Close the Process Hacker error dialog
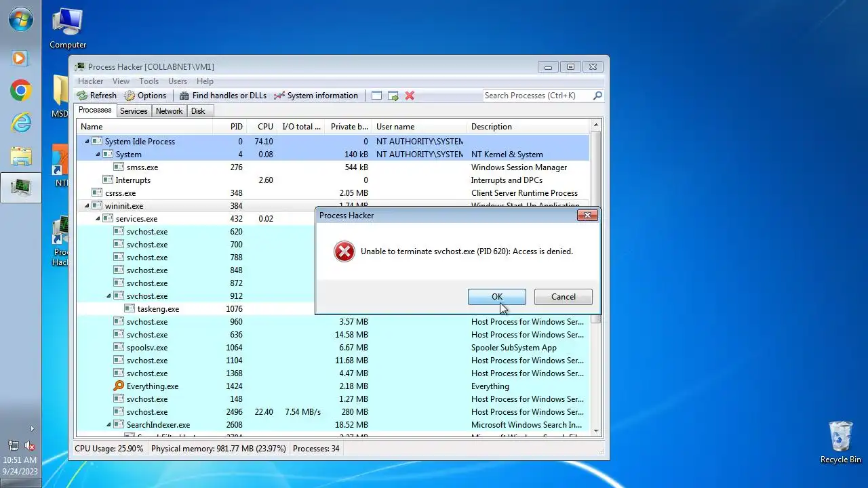This screenshot has width=868, height=488. point(587,216)
